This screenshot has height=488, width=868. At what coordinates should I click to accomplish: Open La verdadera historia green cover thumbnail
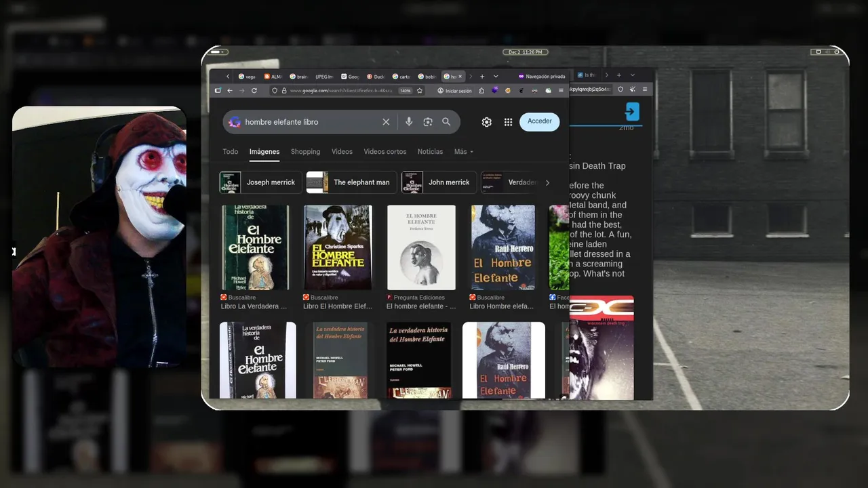click(255, 247)
